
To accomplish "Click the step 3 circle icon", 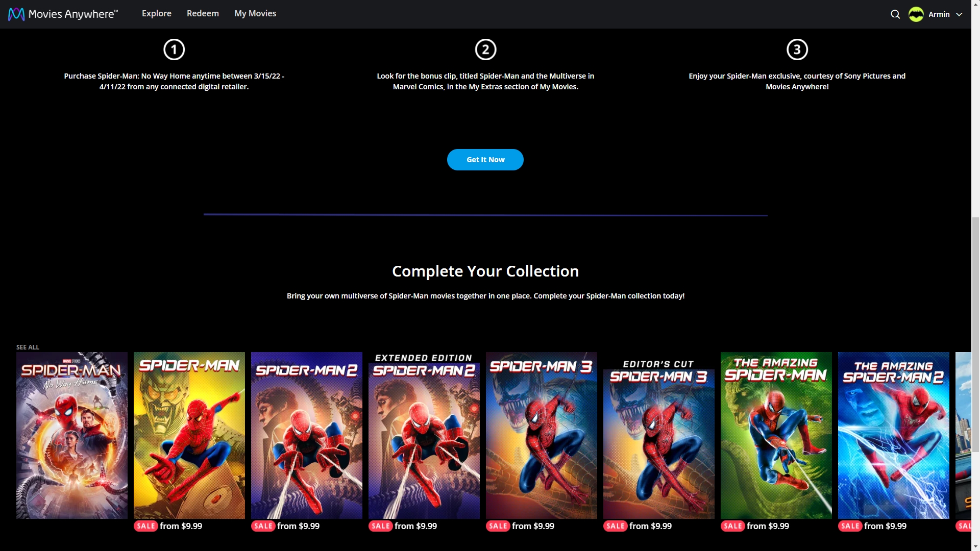I will 797,49.
